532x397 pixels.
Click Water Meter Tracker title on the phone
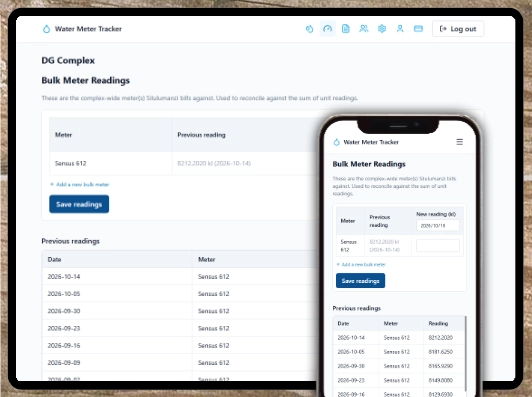371,142
